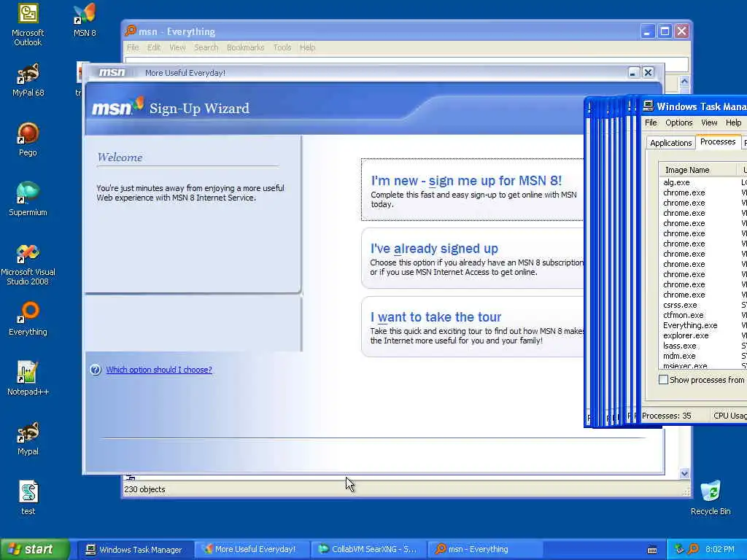Click the Everything tray icon
The height and width of the screenshot is (560, 747).
coord(694,549)
